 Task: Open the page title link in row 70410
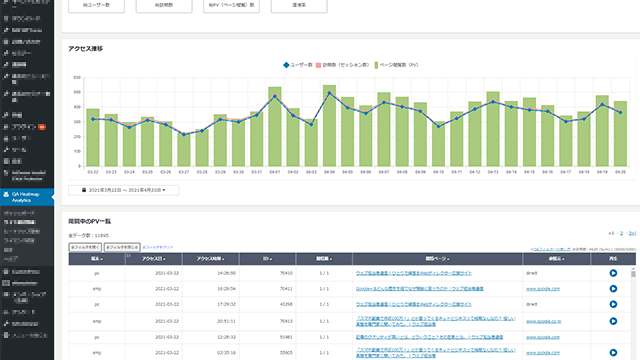413,273
